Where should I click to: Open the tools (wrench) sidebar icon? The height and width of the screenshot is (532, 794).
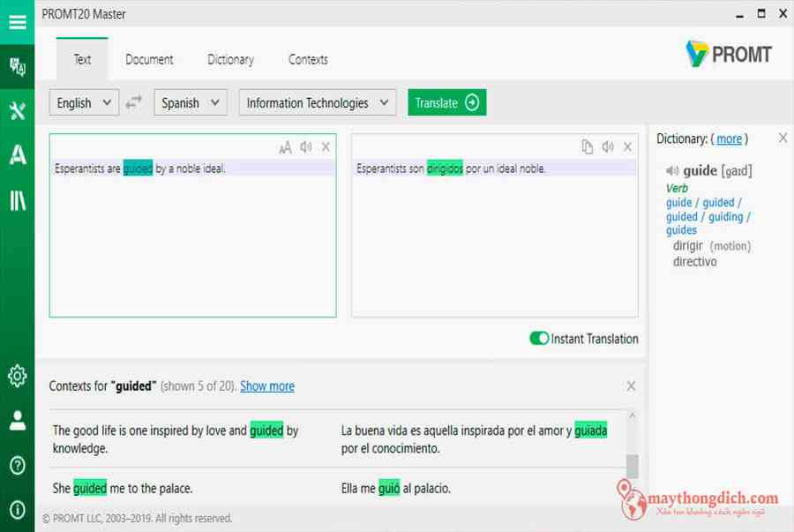pos(18,110)
